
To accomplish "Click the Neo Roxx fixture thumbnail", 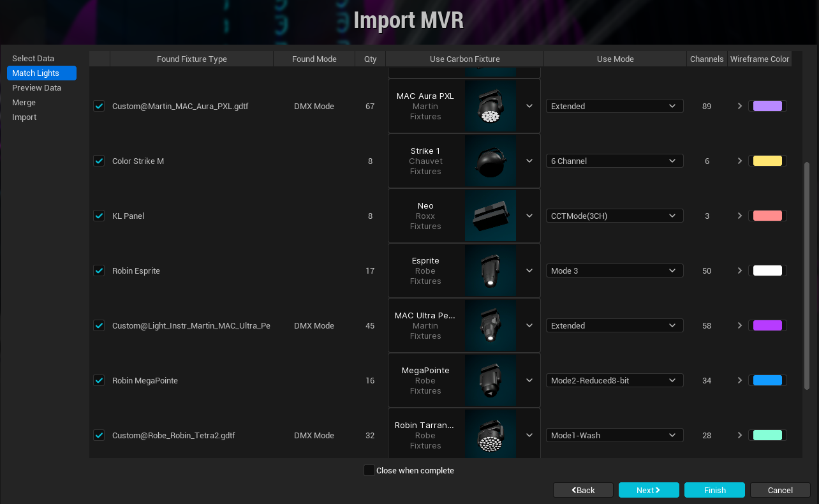I will (x=491, y=216).
